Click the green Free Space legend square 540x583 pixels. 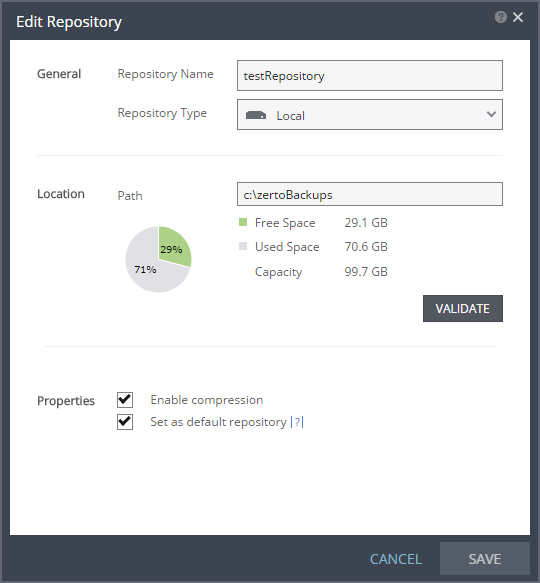coord(243,222)
